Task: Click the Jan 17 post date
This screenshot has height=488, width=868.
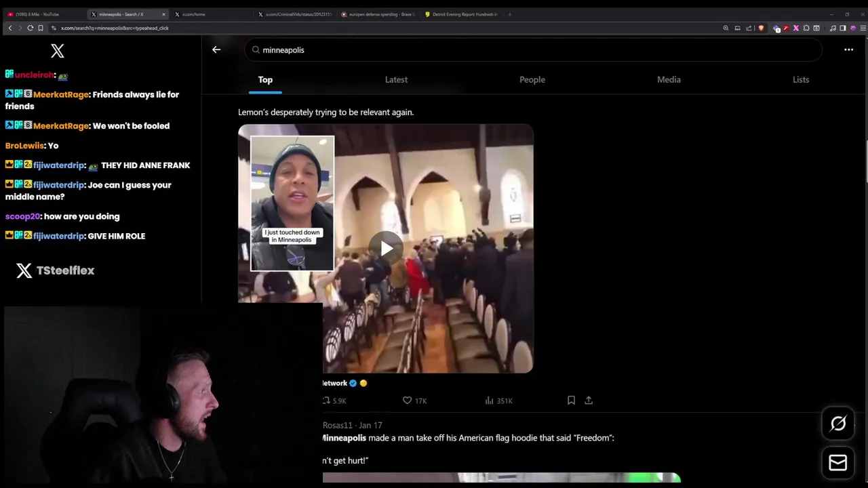Action: tap(371, 426)
